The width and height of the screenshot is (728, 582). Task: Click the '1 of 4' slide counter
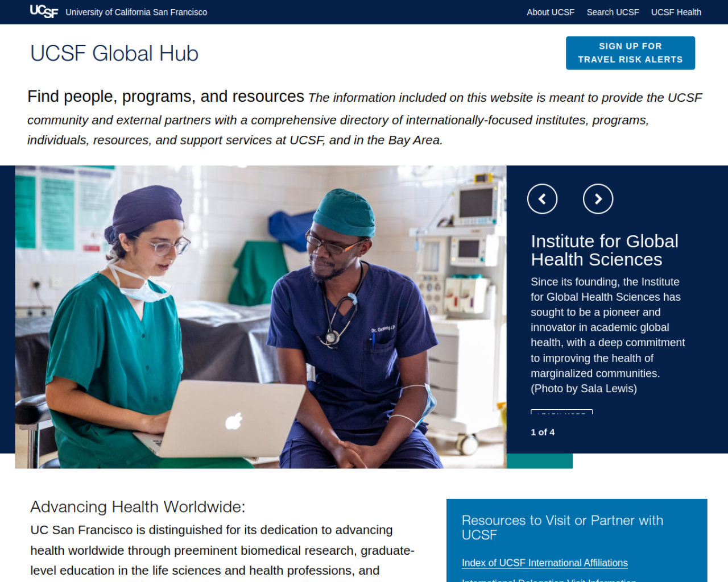coord(543,432)
